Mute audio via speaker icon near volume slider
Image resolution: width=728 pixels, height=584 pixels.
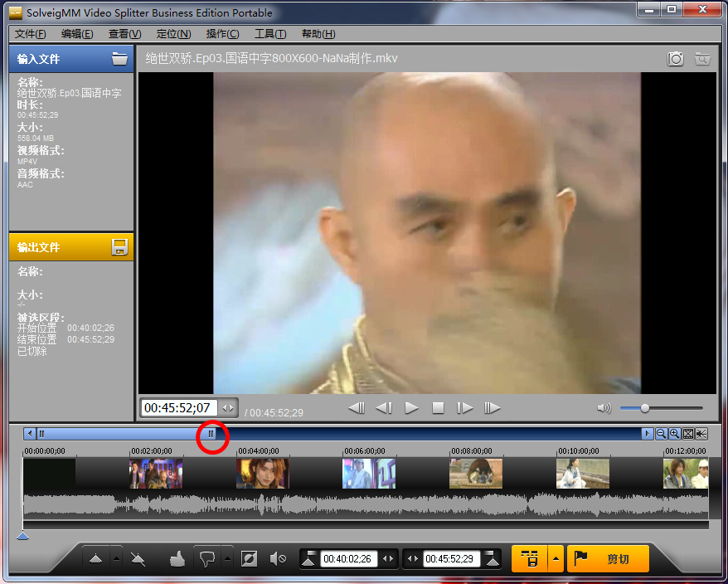[x=604, y=408]
